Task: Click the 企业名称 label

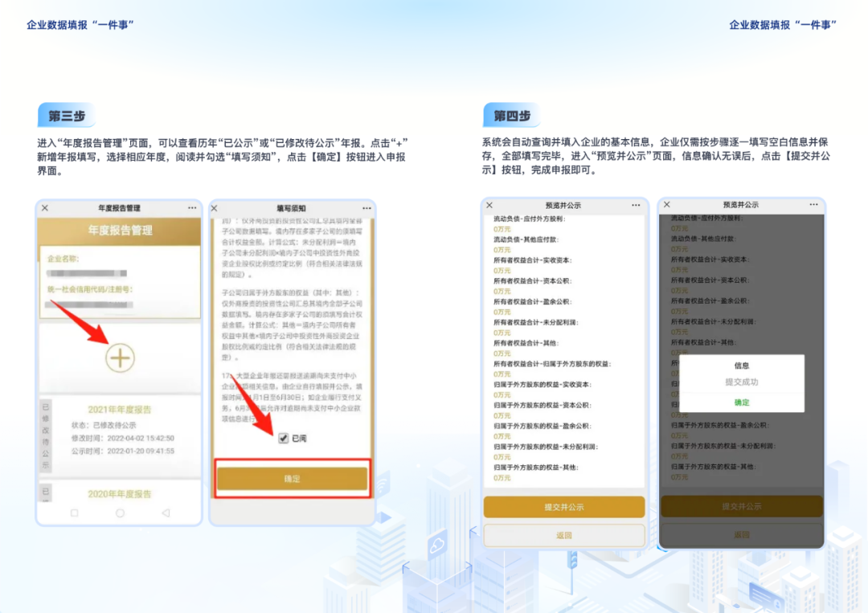Action: pyautogui.click(x=63, y=259)
